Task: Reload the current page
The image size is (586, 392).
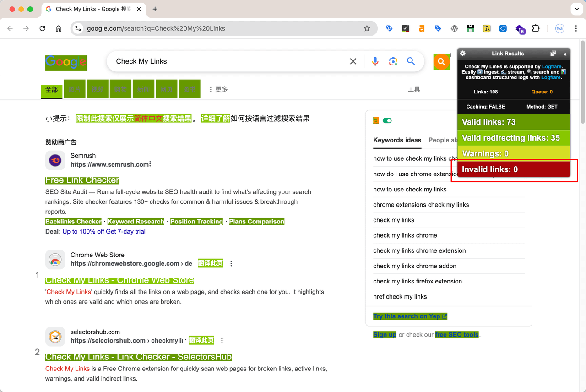Action: [42, 28]
